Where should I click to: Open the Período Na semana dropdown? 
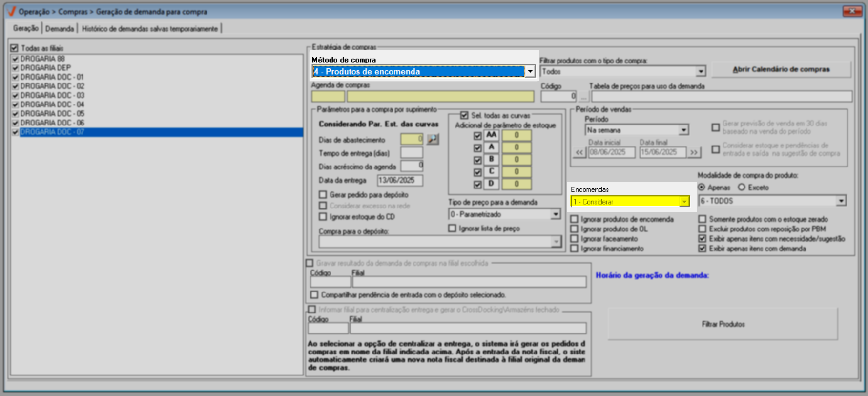(x=683, y=130)
